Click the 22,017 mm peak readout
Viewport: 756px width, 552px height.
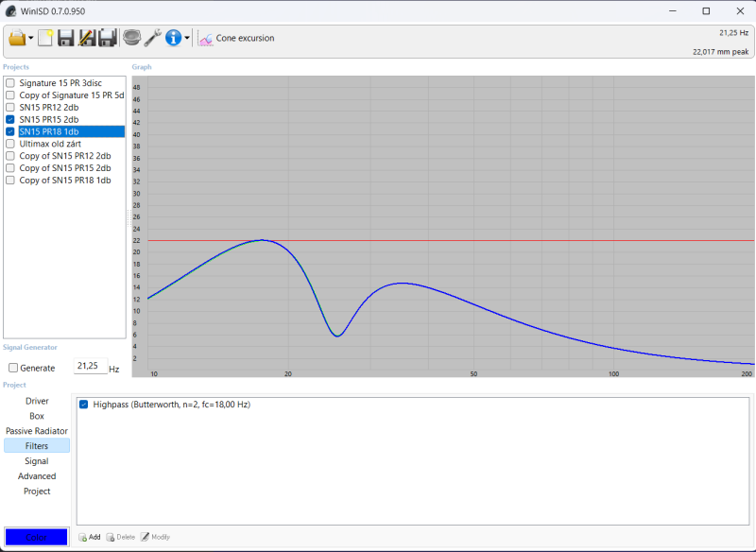point(720,52)
